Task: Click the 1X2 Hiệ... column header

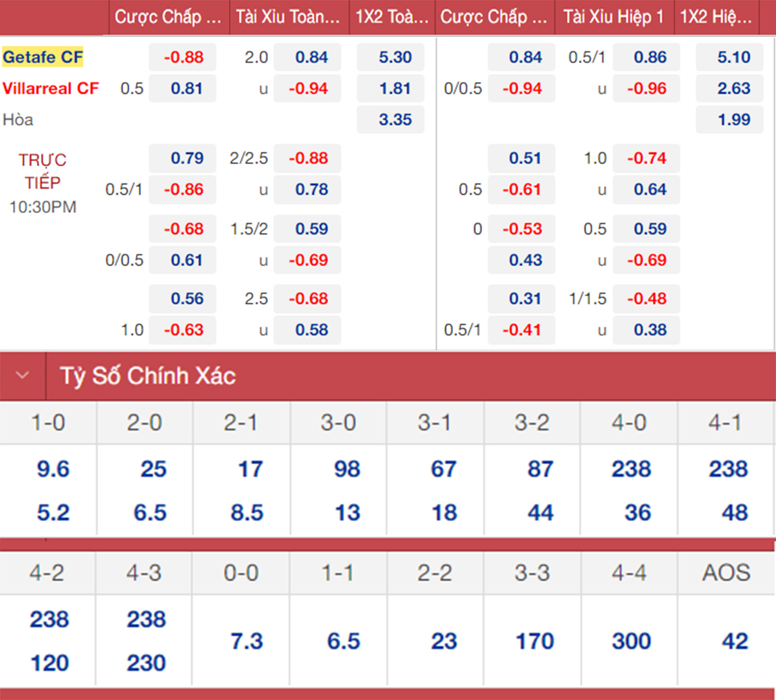Action: point(715,17)
